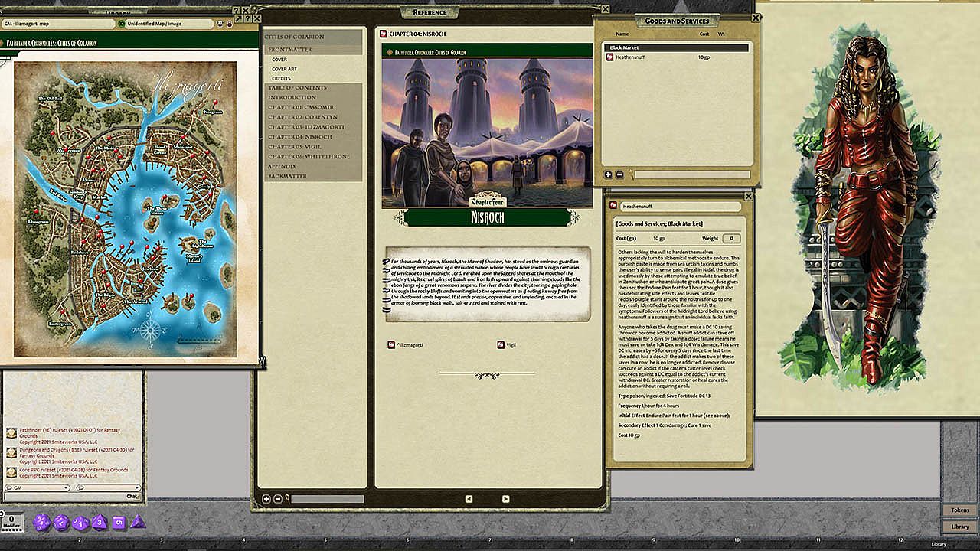
Task: Open the Credits entry
Action: click(x=281, y=79)
